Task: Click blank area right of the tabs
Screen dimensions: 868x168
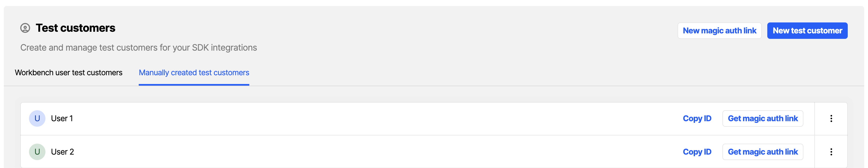Action: (505, 73)
